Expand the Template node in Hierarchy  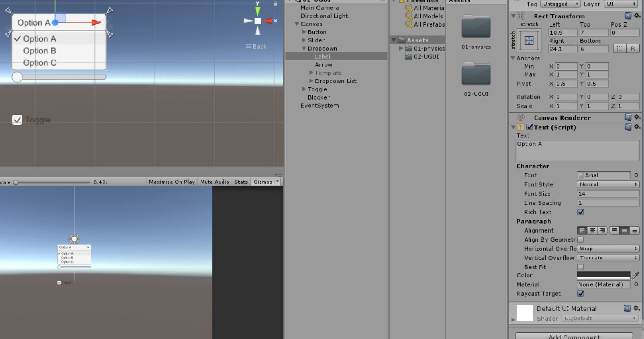[311, 73]
